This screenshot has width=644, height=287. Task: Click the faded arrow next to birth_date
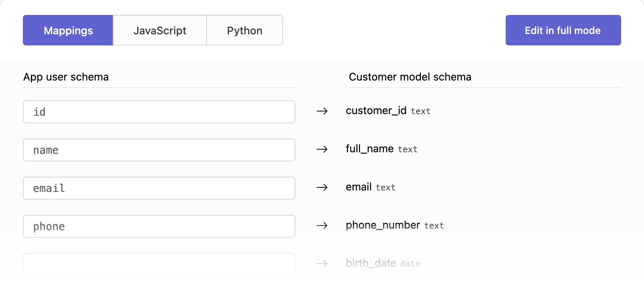pyautogui.click(x=322, y=264)
